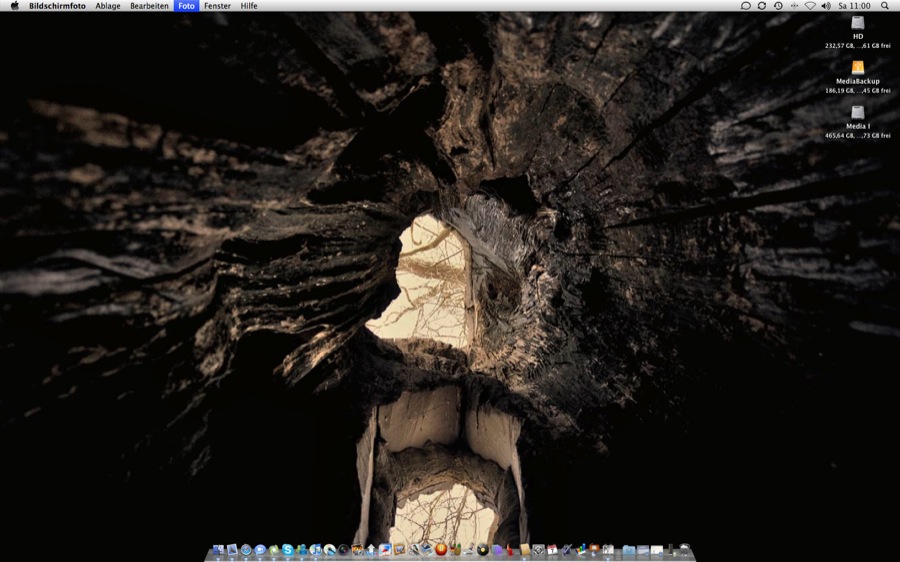Open the Trash in the Dock

(684, 549)
